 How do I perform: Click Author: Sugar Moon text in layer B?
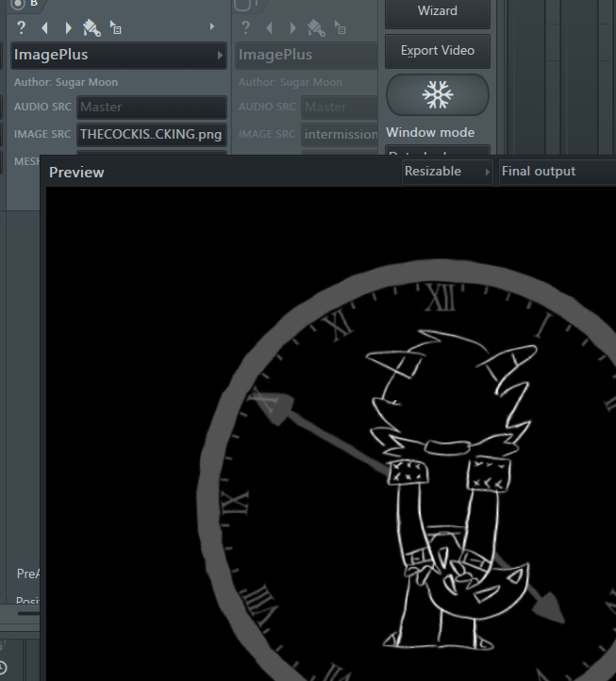point(66,82)
